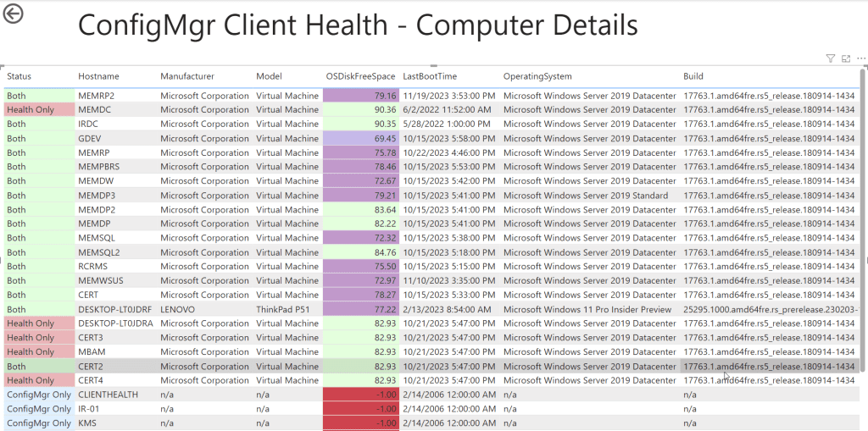Click the build 25295.1000 prerelease cell
Screen dimensions: 868x431
(770, 309)
